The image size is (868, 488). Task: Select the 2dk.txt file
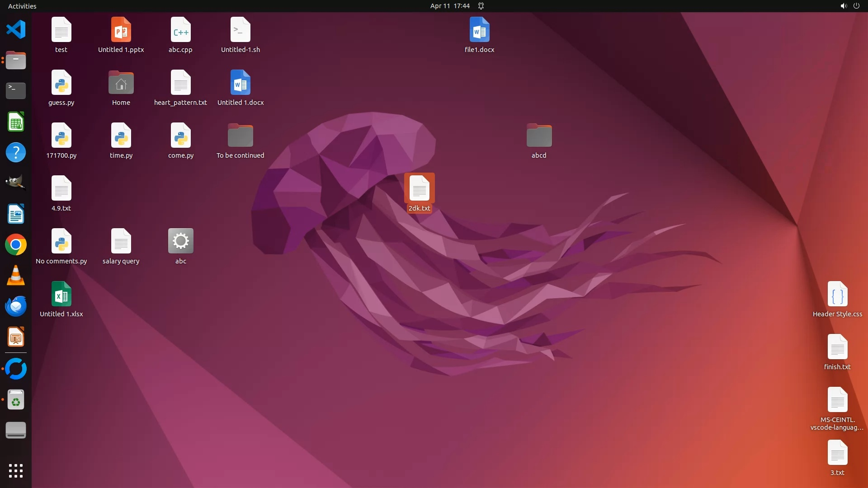point(419,189)
